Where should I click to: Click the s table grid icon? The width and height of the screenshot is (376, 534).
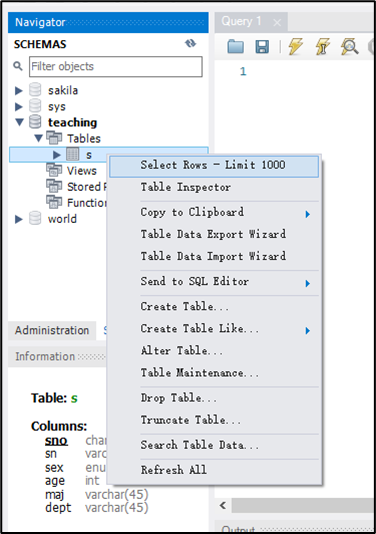72,154
